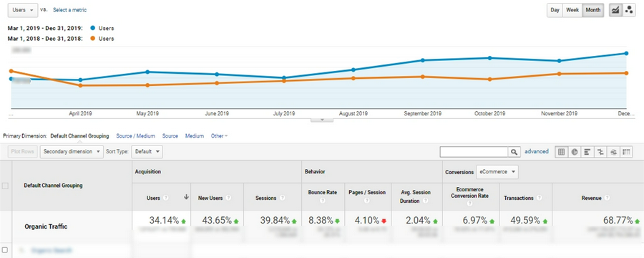This screenshot has width=644, height=258.
Task: Click the table search input field
Action: pos(474,152)
